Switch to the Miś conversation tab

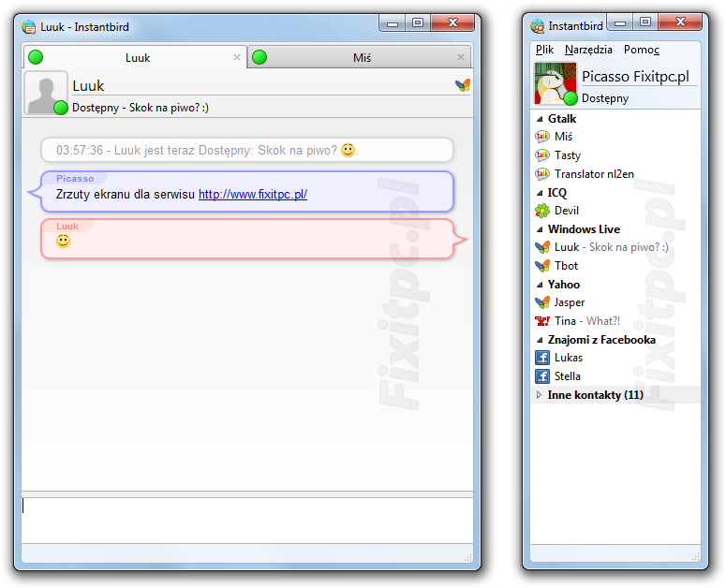point(360,57)
